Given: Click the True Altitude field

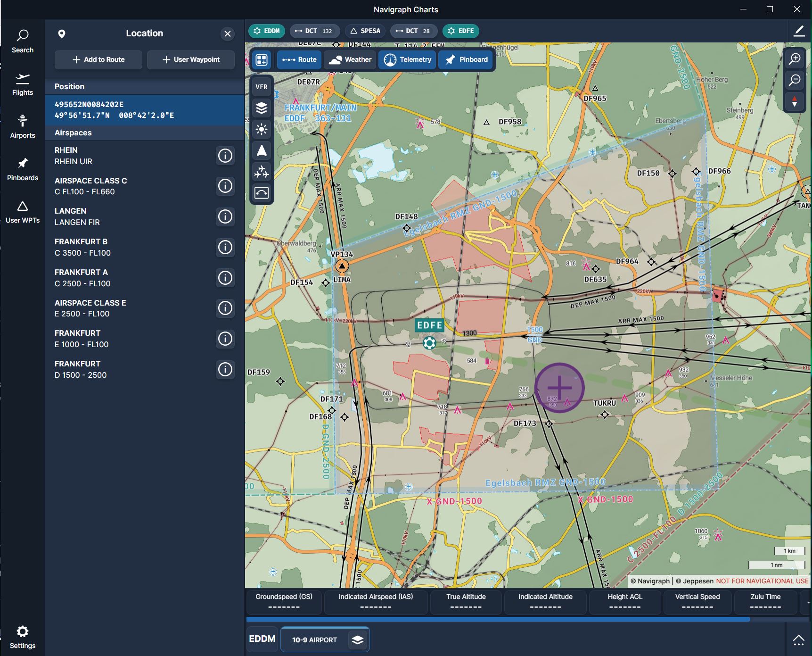Looking at the screenshot, I should tap(466, 602).
